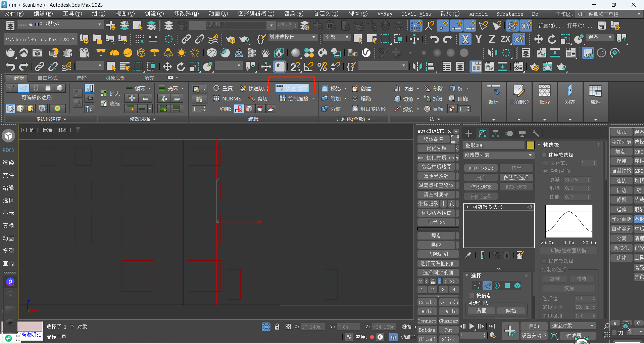Open the Modify command panel tab
Image resolution: width=644 pixels, height=344 pixels.
click(482, 133)
